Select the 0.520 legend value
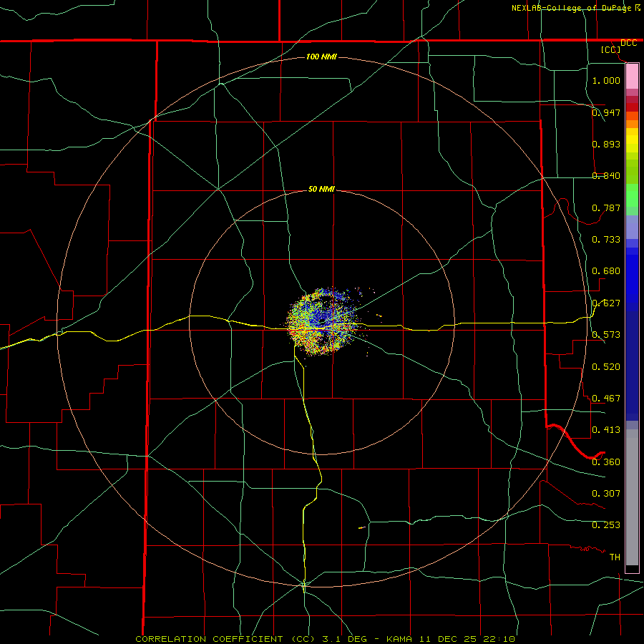Image resolution: width=644 pixels, height=644 pixels. pyautogui.click(x=606, y=367)
